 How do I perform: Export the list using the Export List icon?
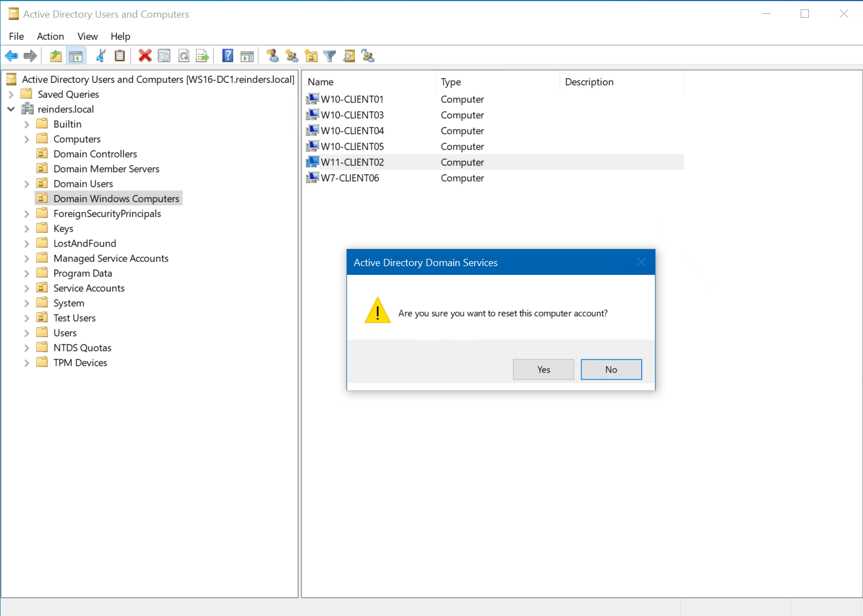(203, 55)
